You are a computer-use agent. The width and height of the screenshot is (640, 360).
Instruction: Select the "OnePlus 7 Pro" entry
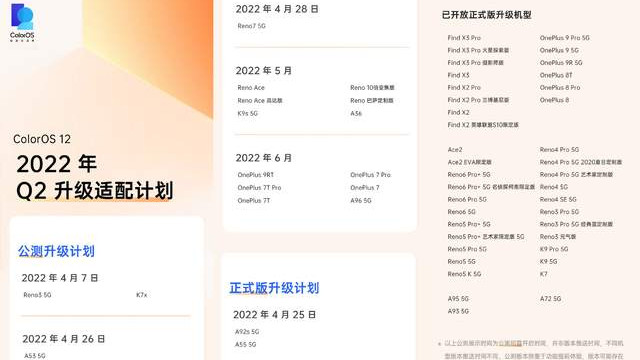[371, 175]
